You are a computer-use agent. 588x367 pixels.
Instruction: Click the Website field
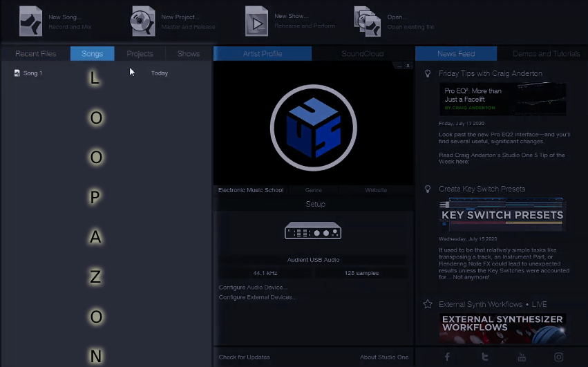click(x=376, y=190)
